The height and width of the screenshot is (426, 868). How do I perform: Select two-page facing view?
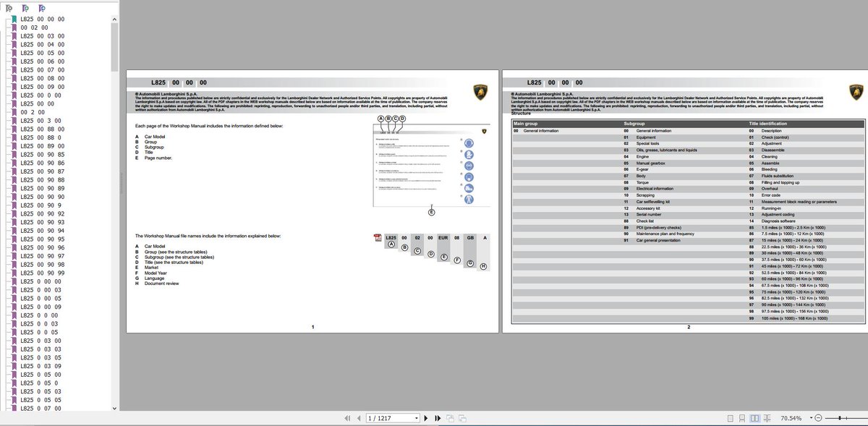click(x=754, y=418)
